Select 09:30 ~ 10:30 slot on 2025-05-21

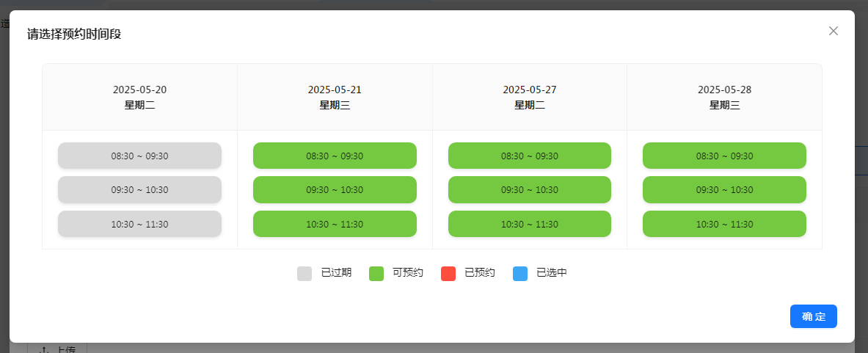[335, 190]
